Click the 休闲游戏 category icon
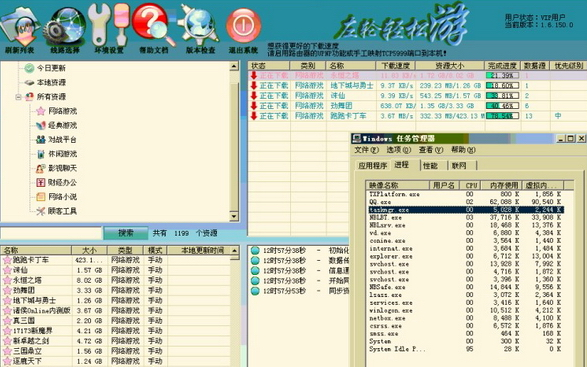The width and height of the screenshot is (587, 367). tap(41, 154)
